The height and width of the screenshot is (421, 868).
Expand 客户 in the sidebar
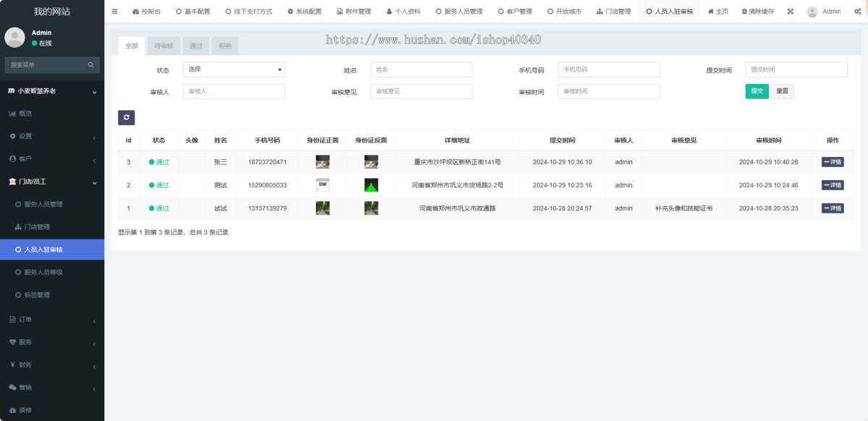point(52,158)
